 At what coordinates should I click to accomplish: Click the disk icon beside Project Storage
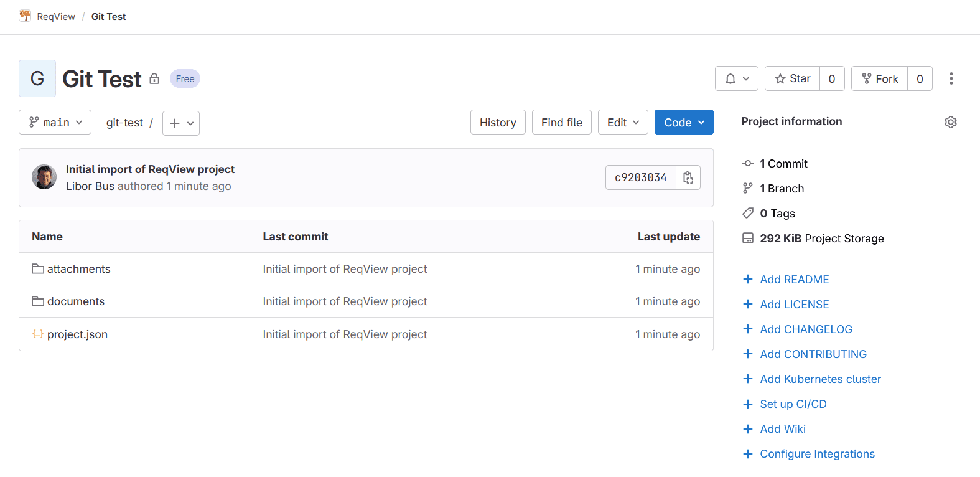pos(748,238)
